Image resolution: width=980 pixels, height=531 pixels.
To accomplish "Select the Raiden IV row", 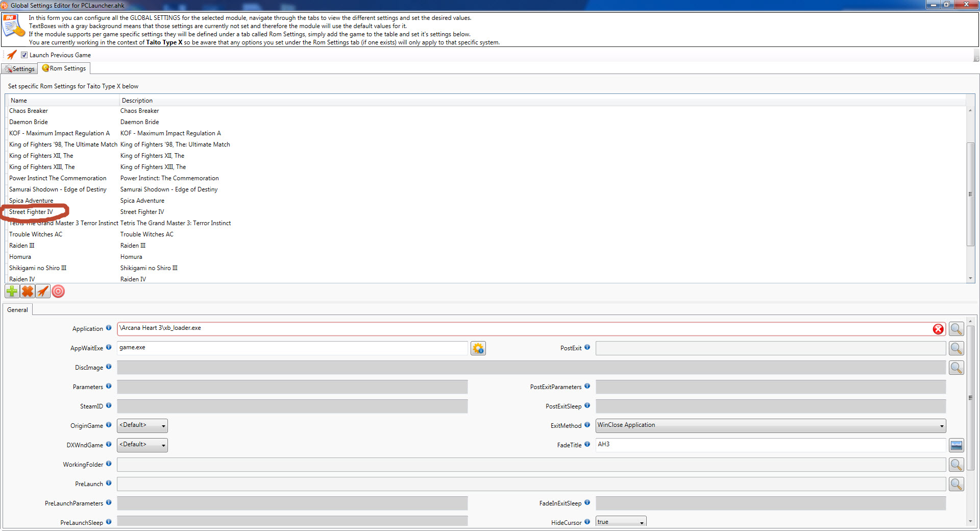I will coord(486,279).
